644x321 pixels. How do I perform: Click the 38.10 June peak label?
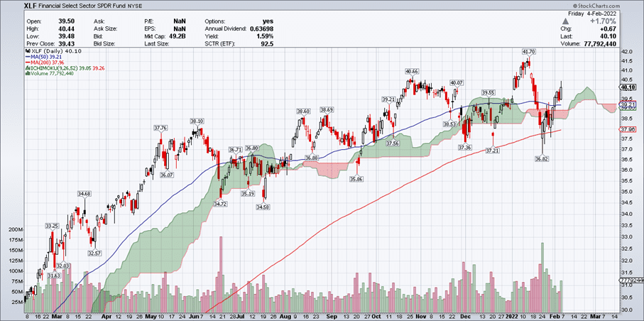[x=196, y=121]
